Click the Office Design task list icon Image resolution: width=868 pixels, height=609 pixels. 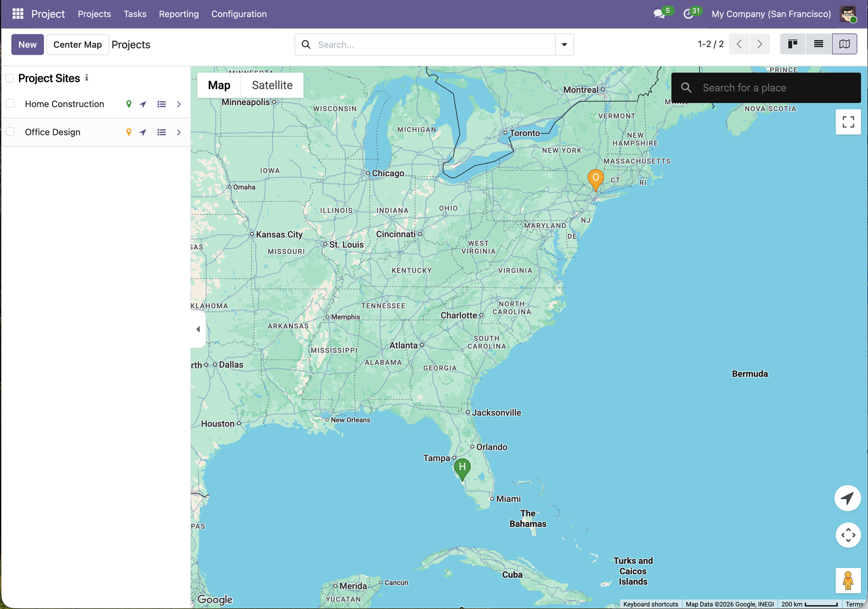pos(161,132)
